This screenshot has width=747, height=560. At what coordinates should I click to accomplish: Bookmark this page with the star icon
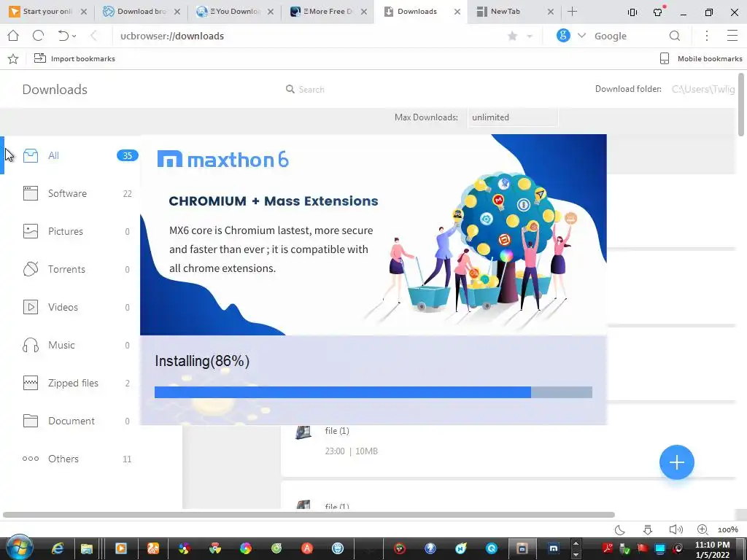point(513,36)
